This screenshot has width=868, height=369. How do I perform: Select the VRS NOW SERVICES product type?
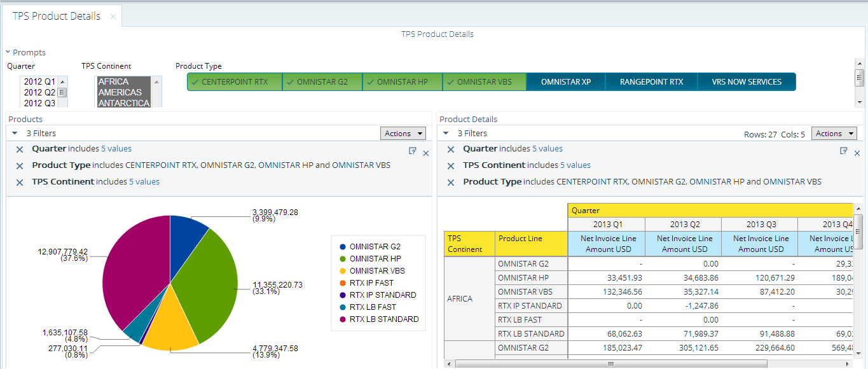click(747, 82)
